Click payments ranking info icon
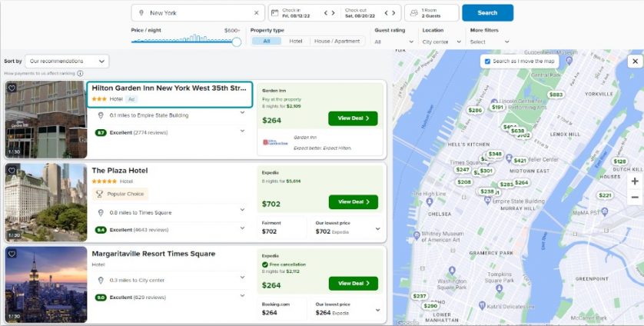The image size is (644, 326). point(80,73)
